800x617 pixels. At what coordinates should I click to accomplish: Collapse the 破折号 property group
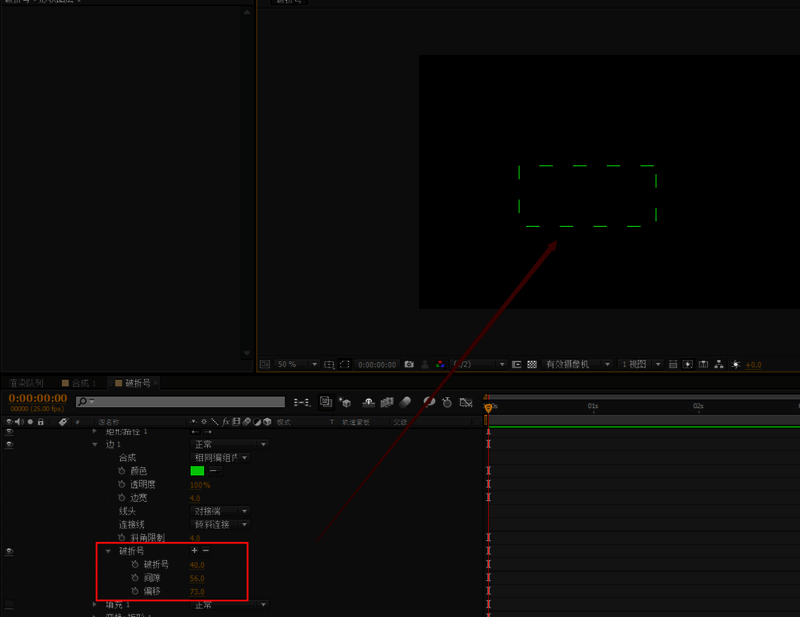pos(108,551)
